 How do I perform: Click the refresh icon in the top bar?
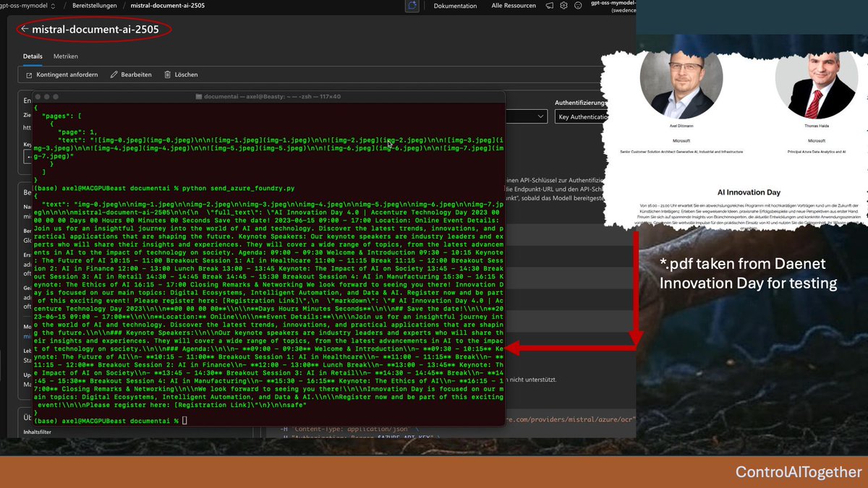[412, 6]
